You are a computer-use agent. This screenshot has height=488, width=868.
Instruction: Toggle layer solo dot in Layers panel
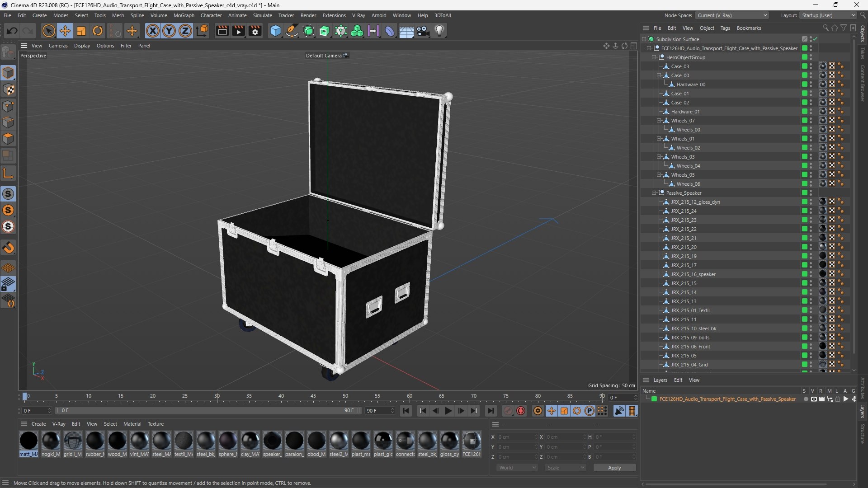tap(806, 399)
